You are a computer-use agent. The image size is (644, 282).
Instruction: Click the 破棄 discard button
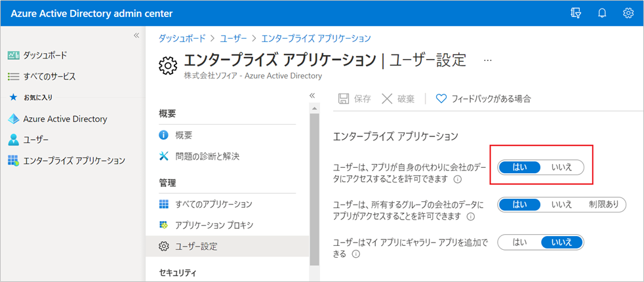[x=398, y=98]
